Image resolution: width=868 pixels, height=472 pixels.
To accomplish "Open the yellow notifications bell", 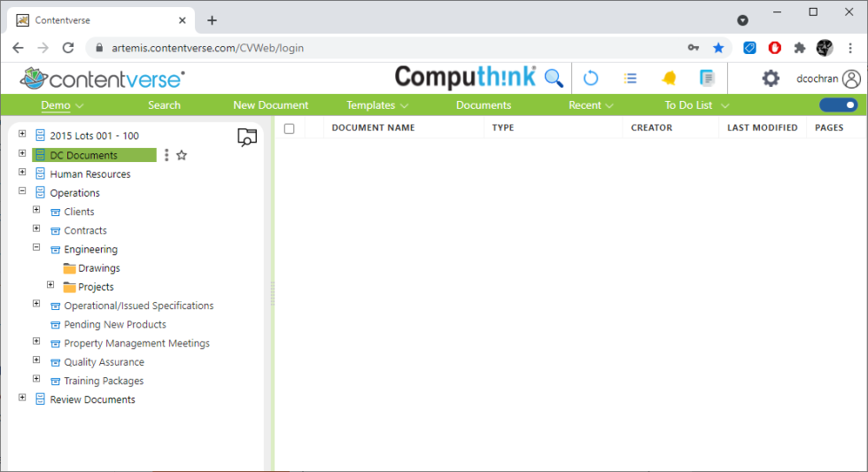I will [669, 78].
